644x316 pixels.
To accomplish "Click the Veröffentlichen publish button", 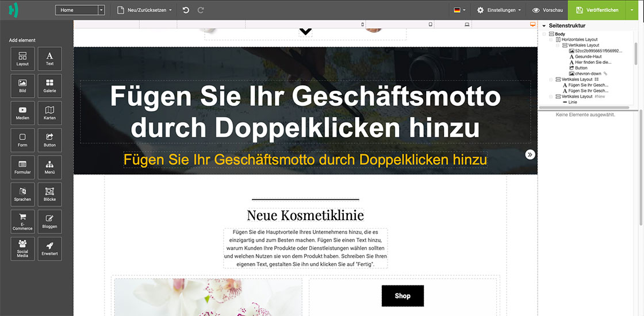I will coord(597,10).
